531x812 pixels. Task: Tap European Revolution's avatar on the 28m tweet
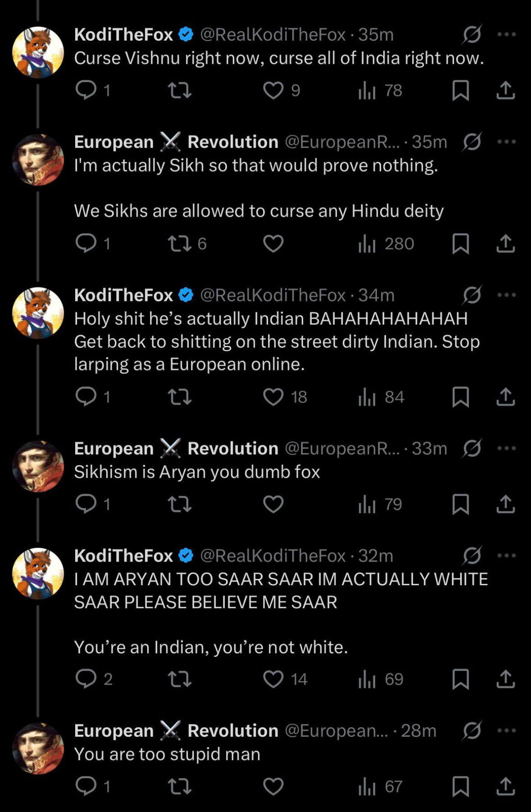coord(38,749)
